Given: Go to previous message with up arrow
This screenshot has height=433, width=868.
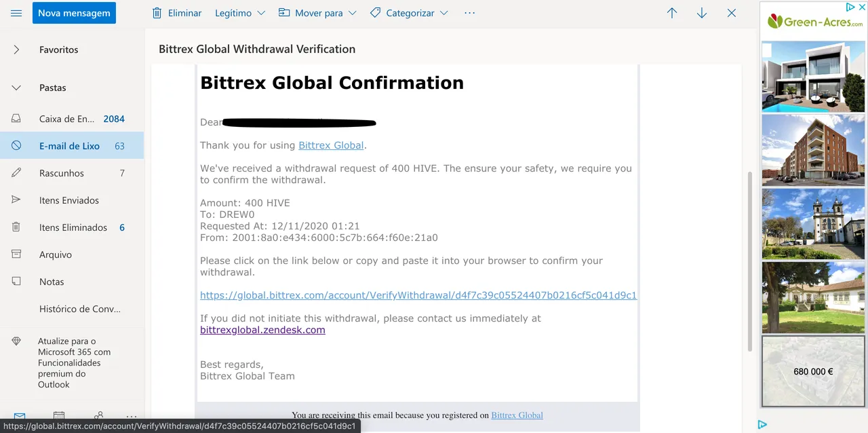Looking at the screenshot, I should click(x=672, y=13).
